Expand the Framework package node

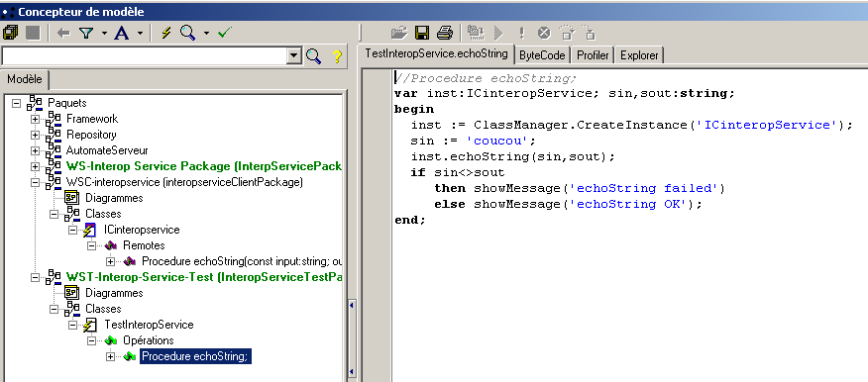tap(36, 119)
